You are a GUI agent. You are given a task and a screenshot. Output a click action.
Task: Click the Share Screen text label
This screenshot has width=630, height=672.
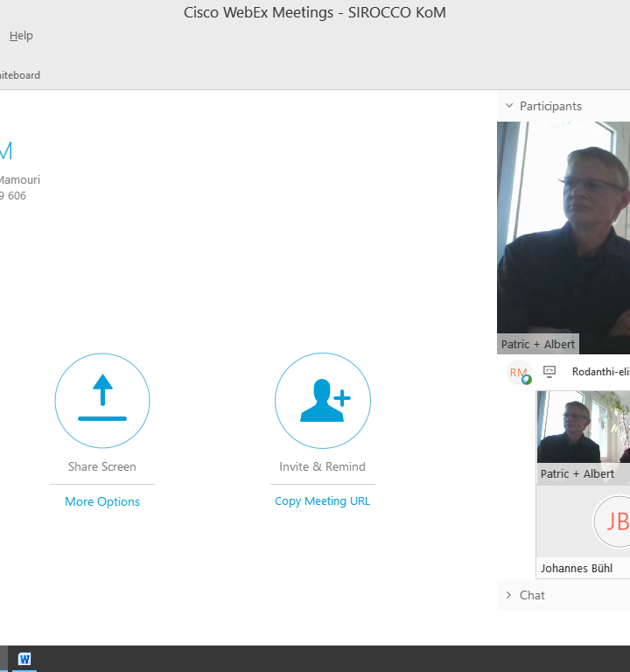(102, 466)
